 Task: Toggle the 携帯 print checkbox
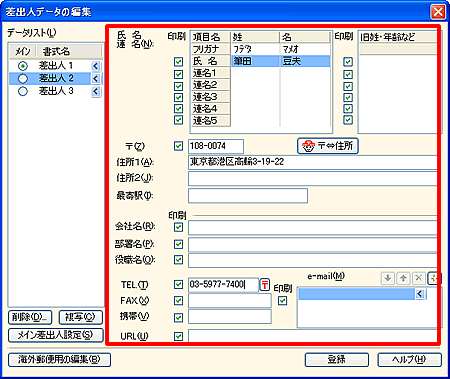tap(178, 317)
